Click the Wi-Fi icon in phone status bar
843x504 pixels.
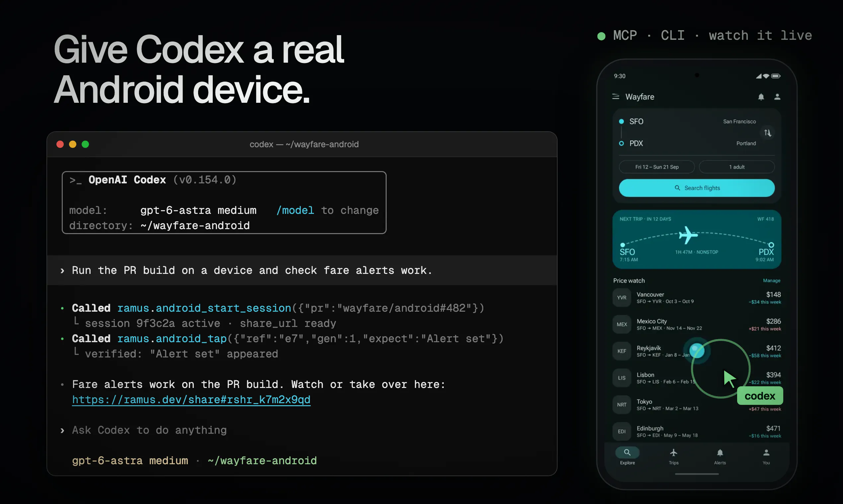766,76
